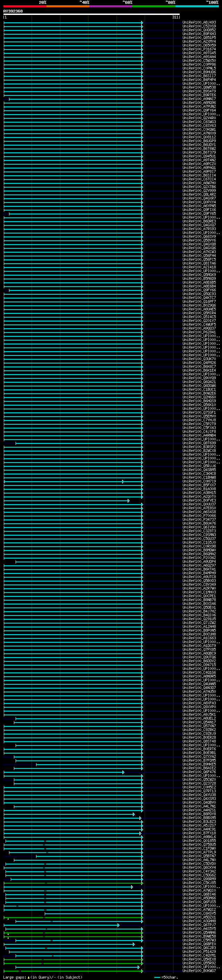Select the UniRef100_Q16PF7 label

tap(199, 301)
